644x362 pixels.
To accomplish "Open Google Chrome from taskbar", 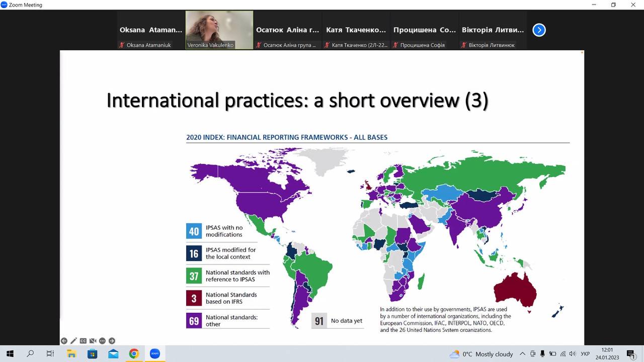I will [134, 354].
